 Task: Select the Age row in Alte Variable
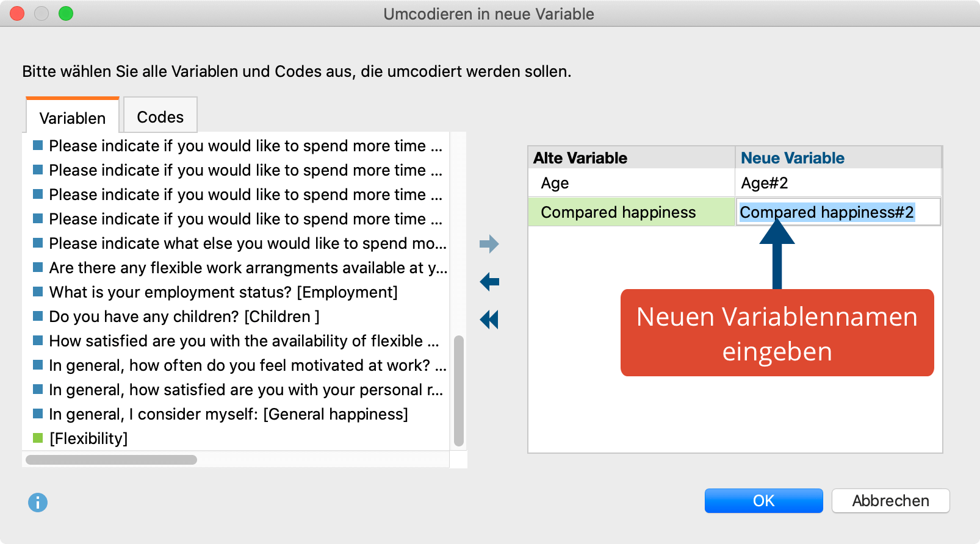[632, 183]
